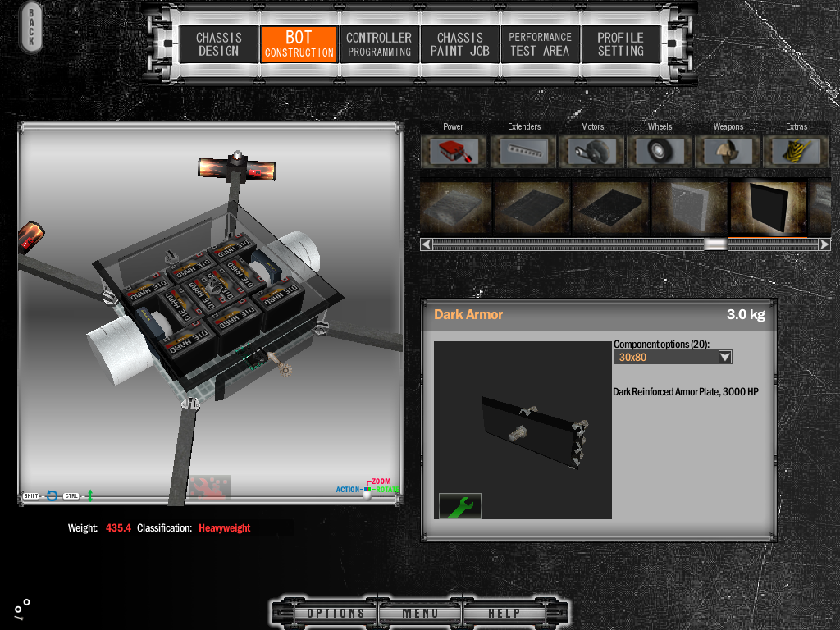Select the selected black armor plate thumbnail
Image resolution: width=840 pixels, height=630 pixels.
pos(767,208)
